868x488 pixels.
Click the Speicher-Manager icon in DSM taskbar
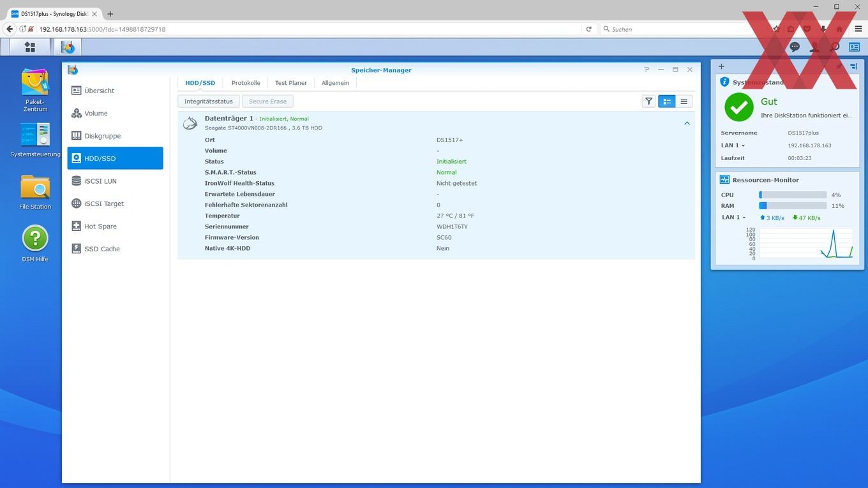click(67, 47)
